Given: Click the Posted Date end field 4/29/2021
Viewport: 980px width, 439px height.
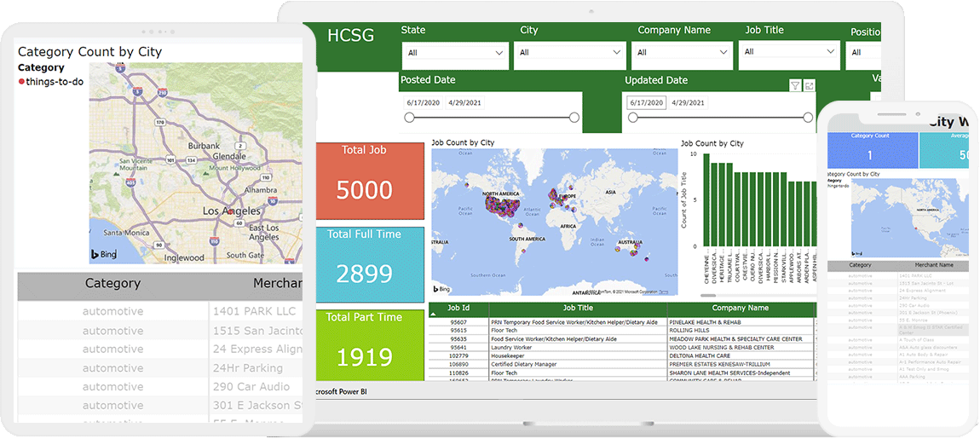Looking at the screenshot, I should 464,103.
